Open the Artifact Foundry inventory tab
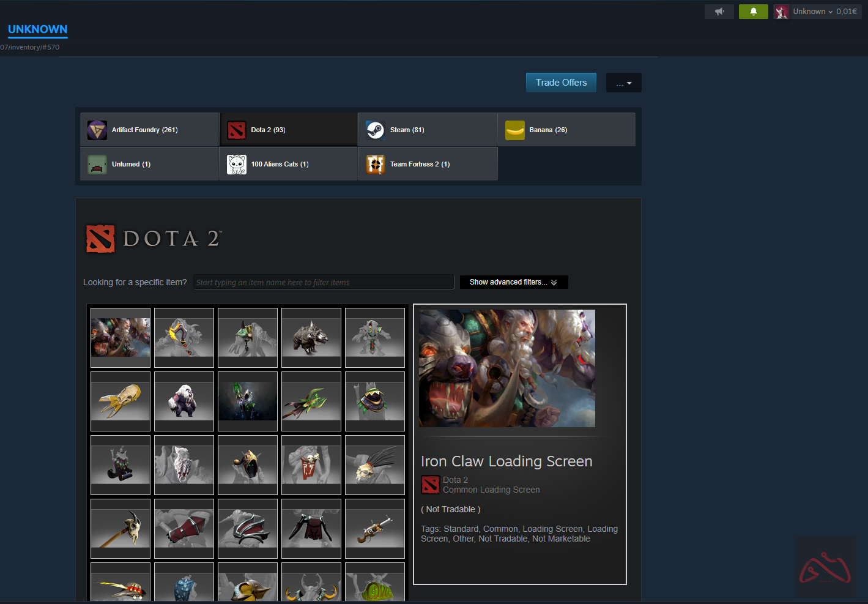Screen dimensions: 868x604 150,130
